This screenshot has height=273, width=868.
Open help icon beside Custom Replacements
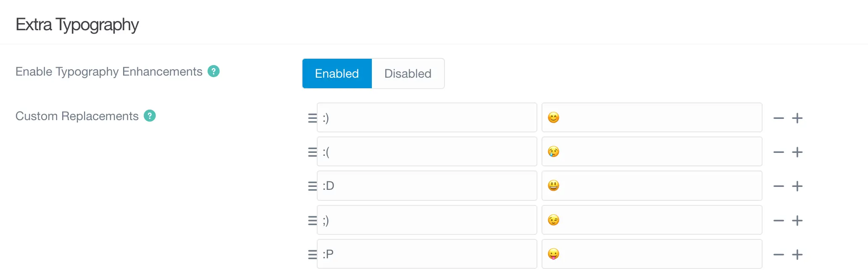150,115
